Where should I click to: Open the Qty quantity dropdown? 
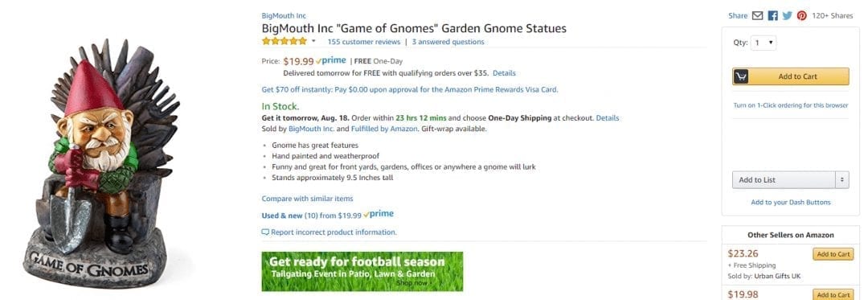764,43
